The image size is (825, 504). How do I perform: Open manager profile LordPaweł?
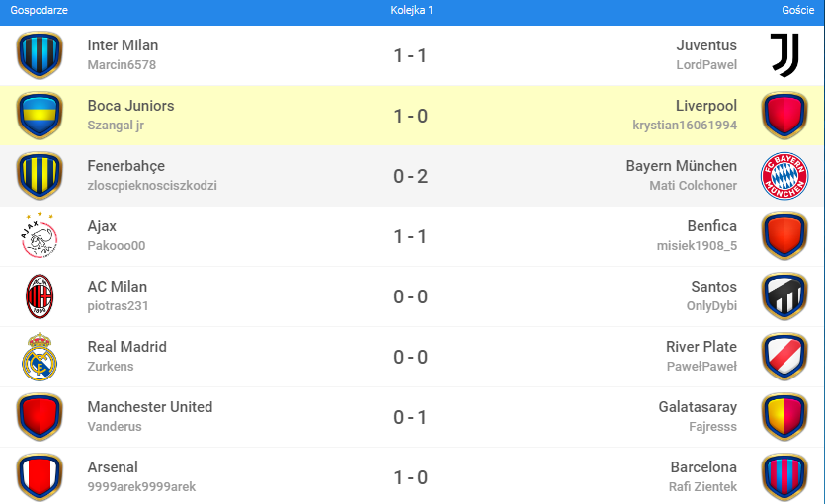[705, 65]
